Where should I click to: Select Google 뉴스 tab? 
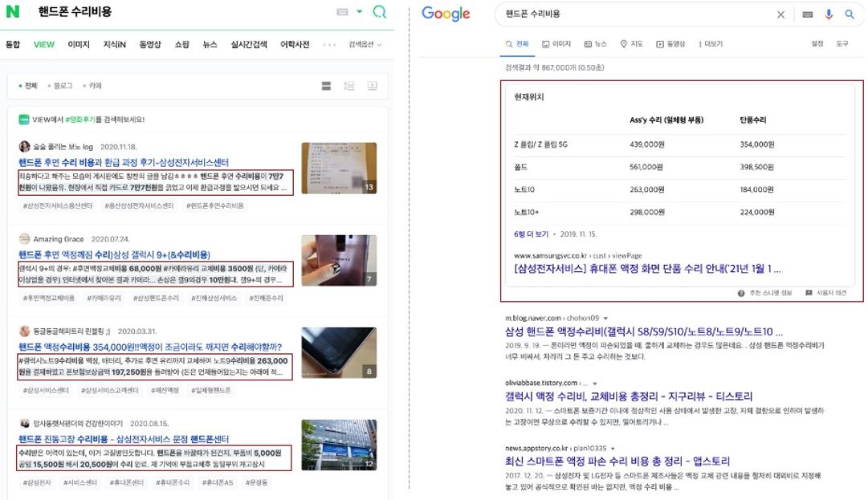pyautogui.click(x=596, y=43)
